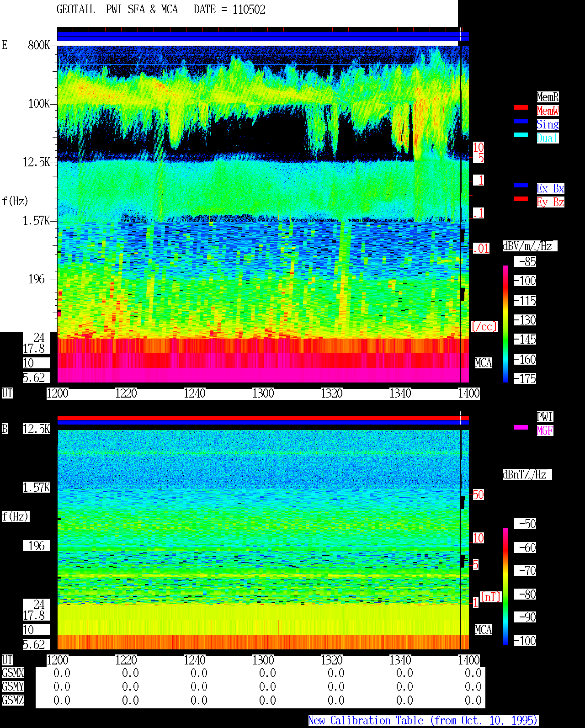Click the [nT] field unit label
This screenshot has height=728, width=585.
pos(491,597)
